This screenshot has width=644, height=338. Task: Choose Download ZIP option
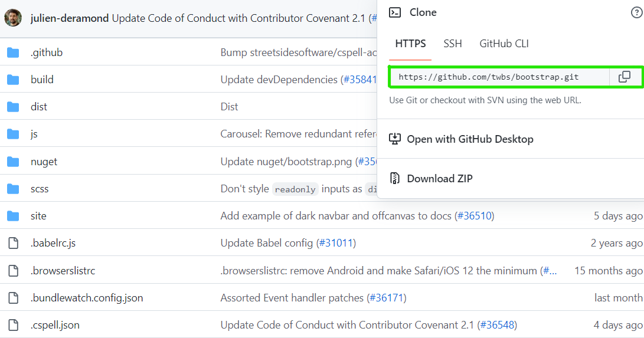(x=439, y=178)
